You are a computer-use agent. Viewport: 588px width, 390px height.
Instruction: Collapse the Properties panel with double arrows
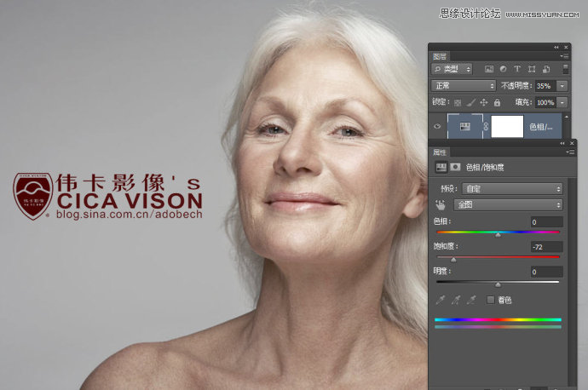pos(562,143)
